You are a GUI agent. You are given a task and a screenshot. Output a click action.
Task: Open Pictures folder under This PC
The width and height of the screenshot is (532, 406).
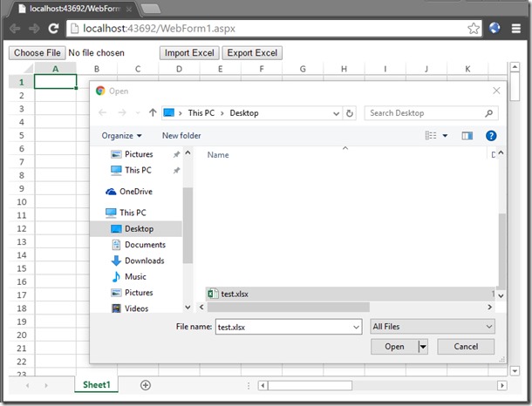point(132,293)
